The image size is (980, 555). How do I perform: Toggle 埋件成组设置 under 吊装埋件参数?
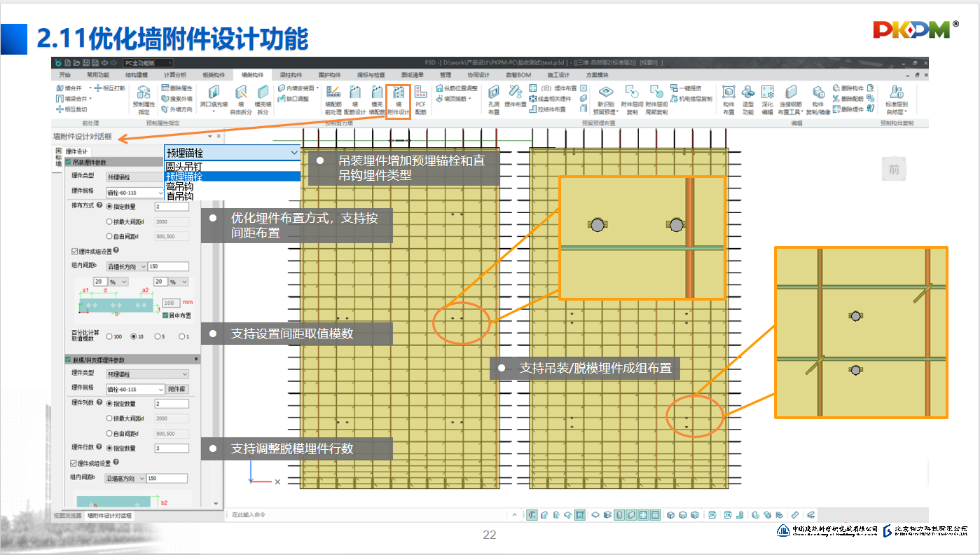click(75, 251)
